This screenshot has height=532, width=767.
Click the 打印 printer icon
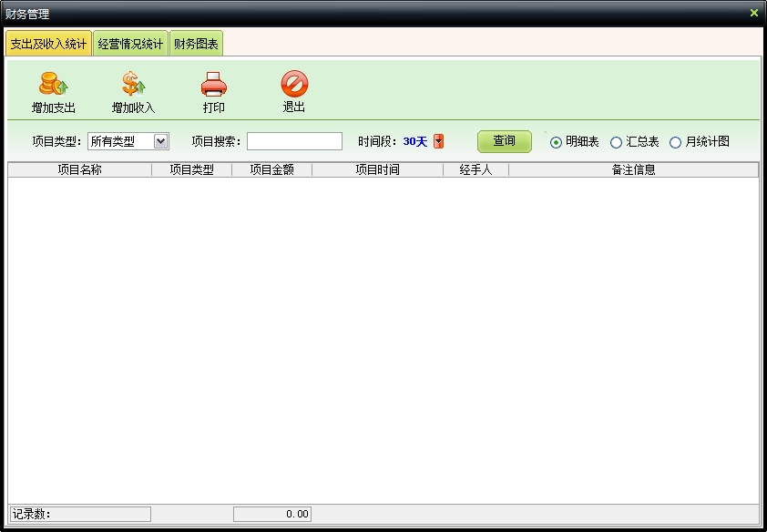[x=213, y=85]
